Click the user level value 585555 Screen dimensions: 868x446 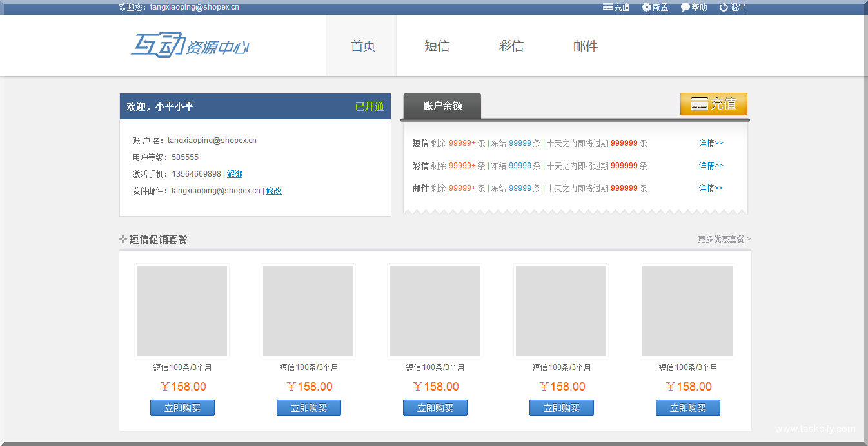[x=185, y=157]
